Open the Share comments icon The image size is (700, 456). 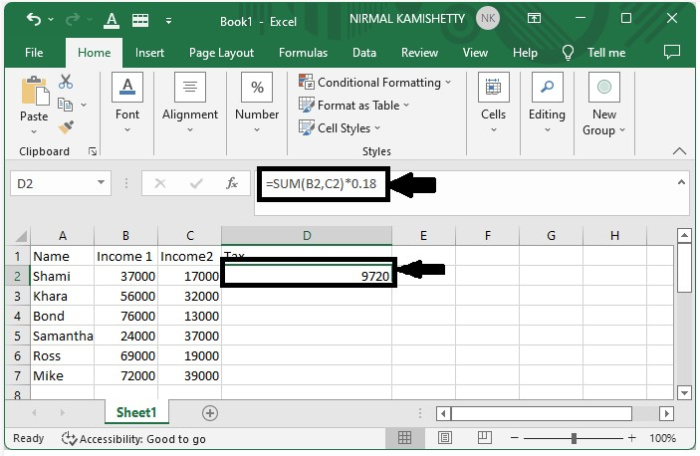671,52
